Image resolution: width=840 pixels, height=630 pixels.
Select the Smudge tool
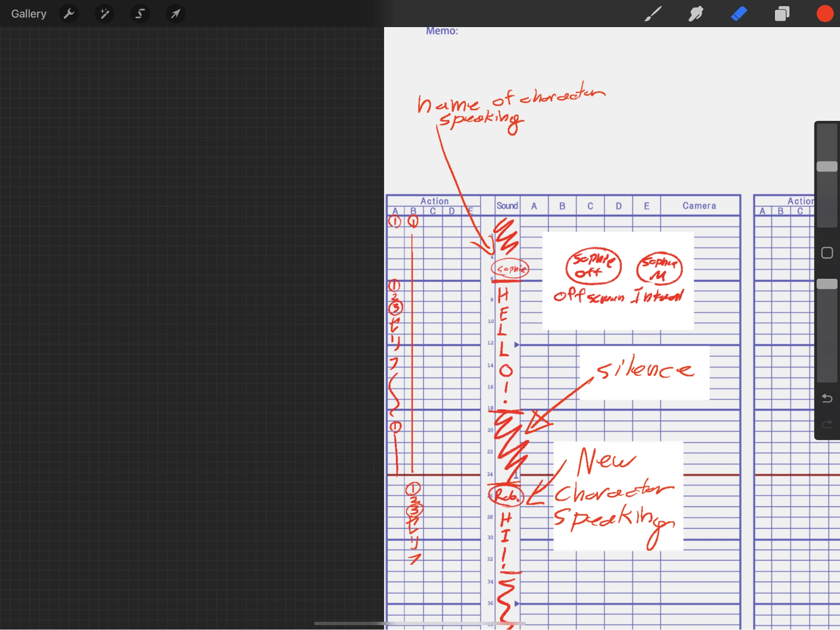696,14
